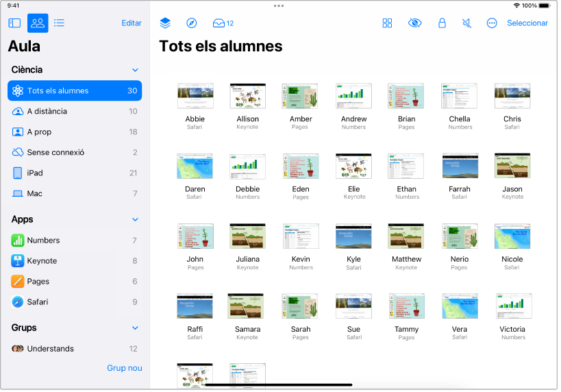The height and width of the screenshot is (392, 561).
Task: Open the Navigate compass icon
Action: pos(192,23)
